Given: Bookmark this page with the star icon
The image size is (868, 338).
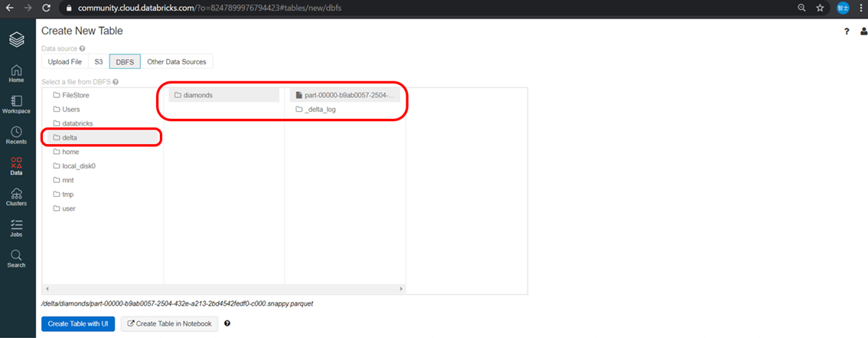Looking at the screenshot, I should click(x=820, y=8).
